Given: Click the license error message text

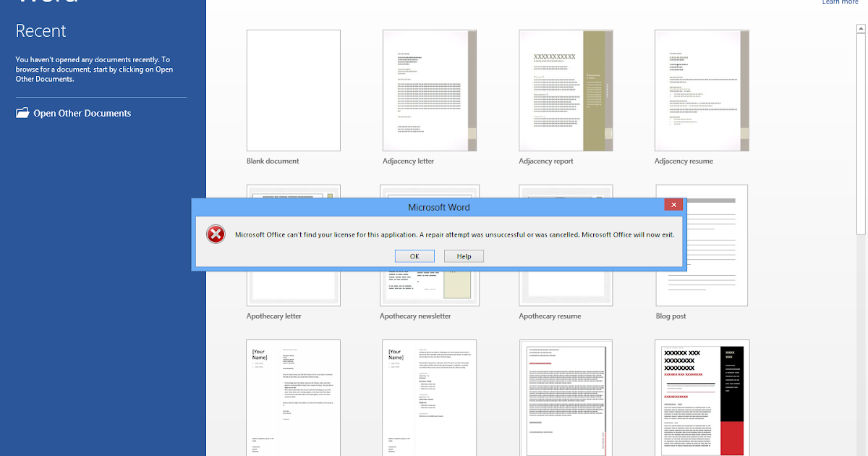Looking at the screenshot, I should pyautogui.click(x=454, y=235).
